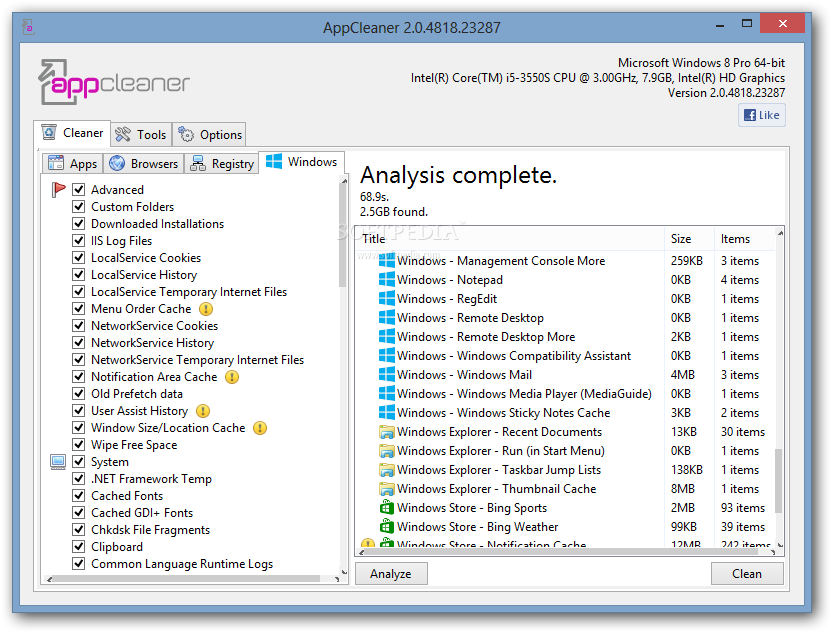Click the Facebook Like button
The image size is (832, 633).
[761, 115]
